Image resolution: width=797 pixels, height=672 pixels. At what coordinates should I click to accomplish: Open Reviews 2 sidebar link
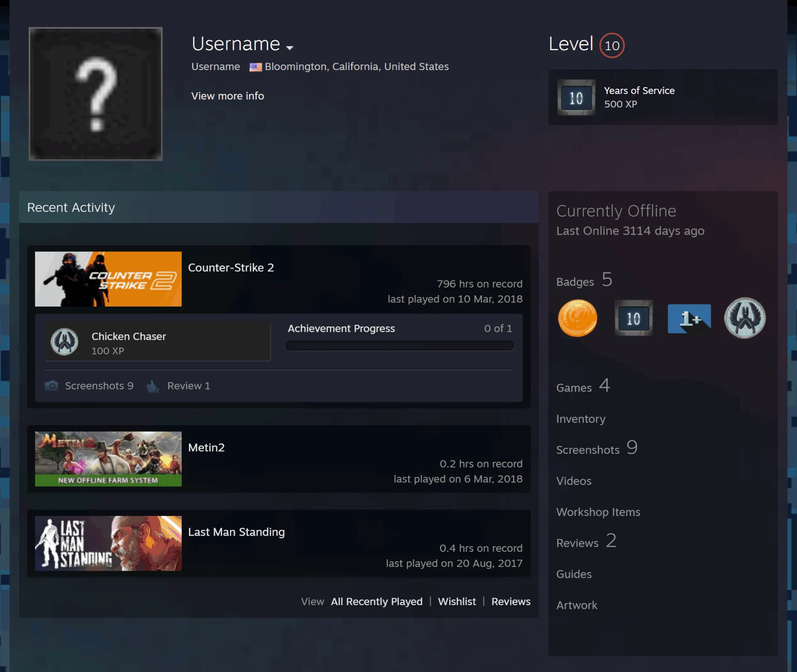[x=587, y=542]
